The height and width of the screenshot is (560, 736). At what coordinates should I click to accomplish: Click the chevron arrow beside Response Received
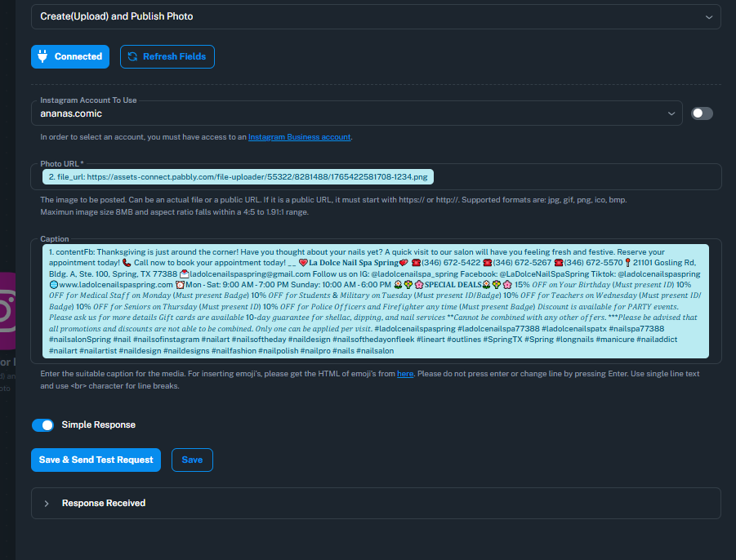tap(47, 503)
